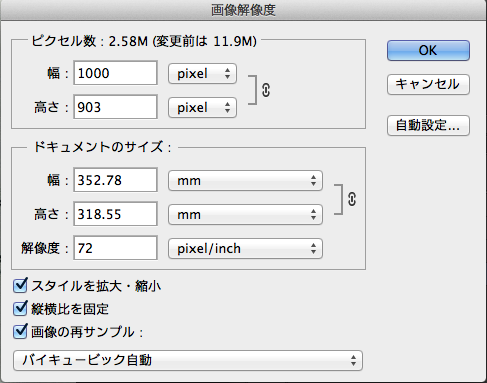
Task: Click the ピクセル数 : 2.58M label text
Action: coord(89,41)
